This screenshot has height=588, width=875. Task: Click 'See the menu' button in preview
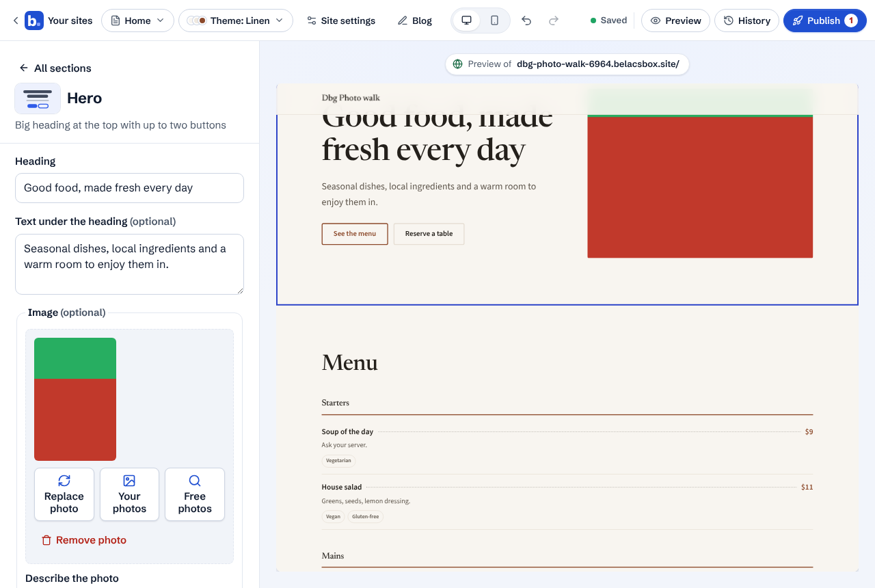(x=355, y=234)
